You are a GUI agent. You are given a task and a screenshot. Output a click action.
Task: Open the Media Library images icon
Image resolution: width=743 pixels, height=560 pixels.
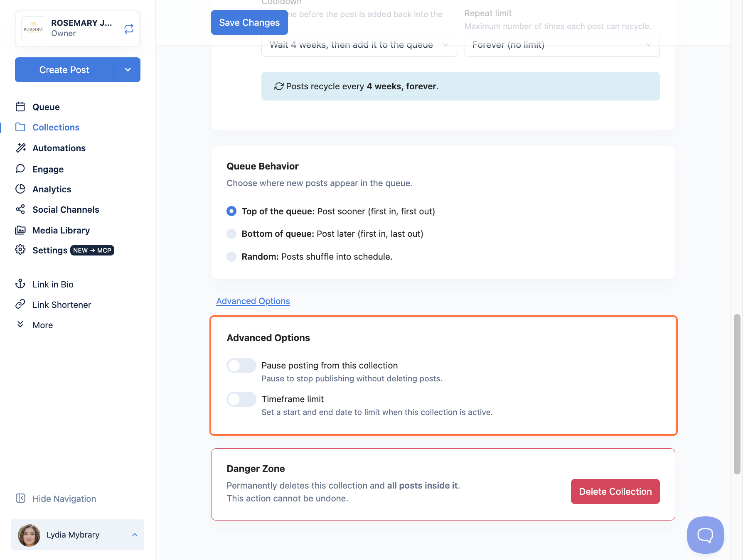tap(20, 230)
